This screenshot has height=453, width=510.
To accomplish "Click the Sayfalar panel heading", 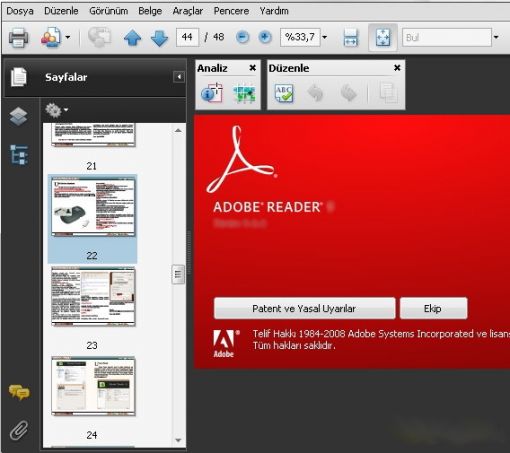I will [x=66, y=77].
